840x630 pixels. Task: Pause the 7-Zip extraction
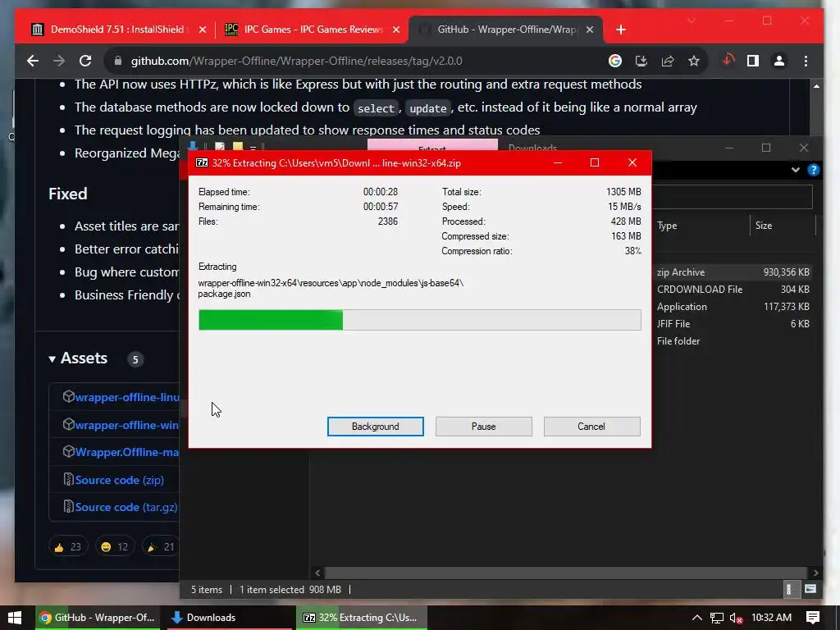[484, 427]
